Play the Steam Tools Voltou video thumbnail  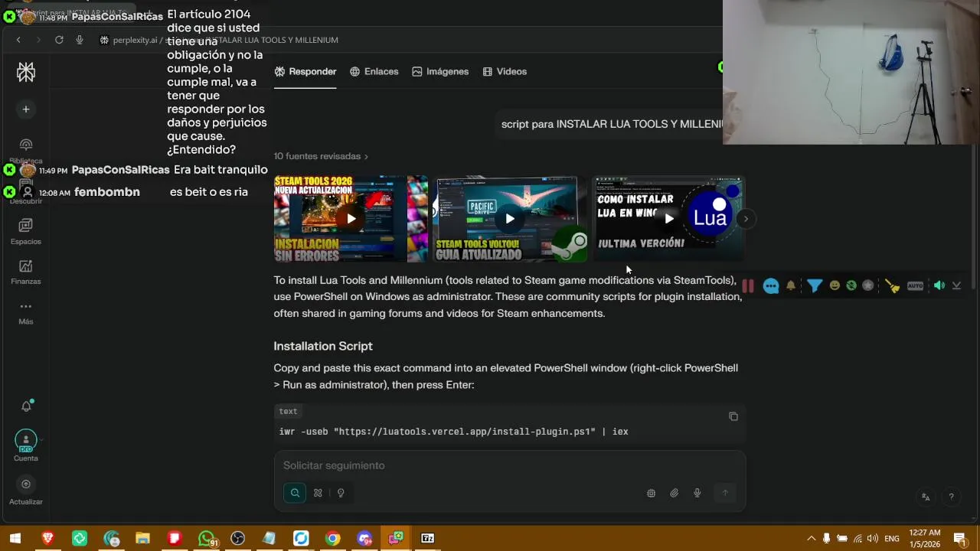[510, 219]
